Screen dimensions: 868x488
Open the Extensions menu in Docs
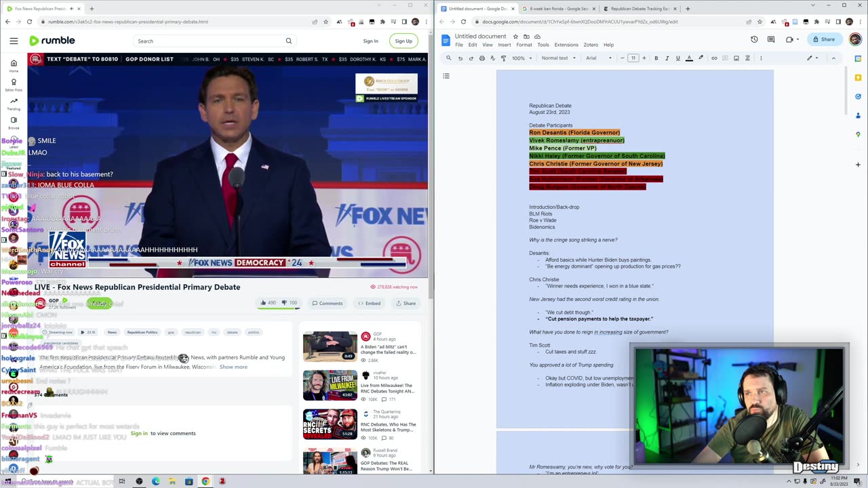pos(566,45)
